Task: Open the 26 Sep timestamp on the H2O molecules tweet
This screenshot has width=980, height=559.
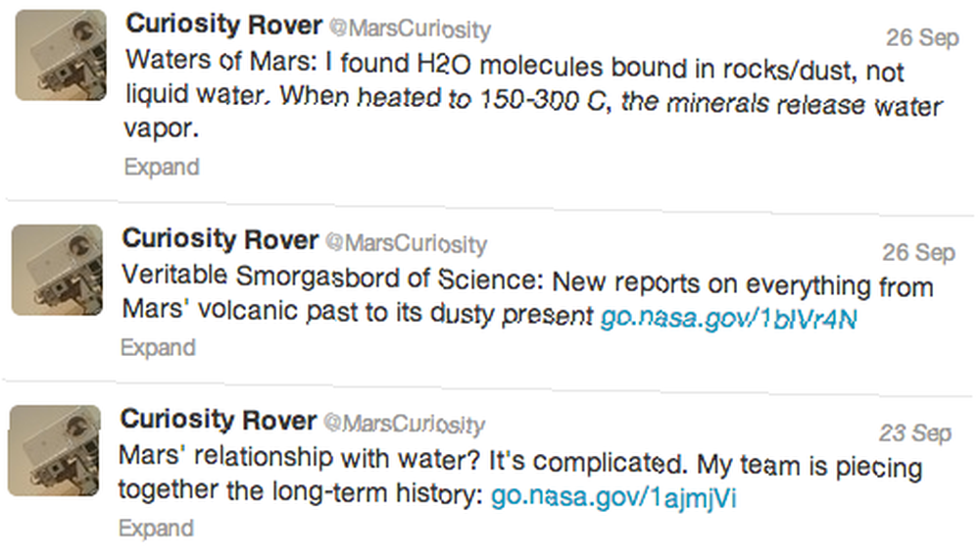Action: 922,37
